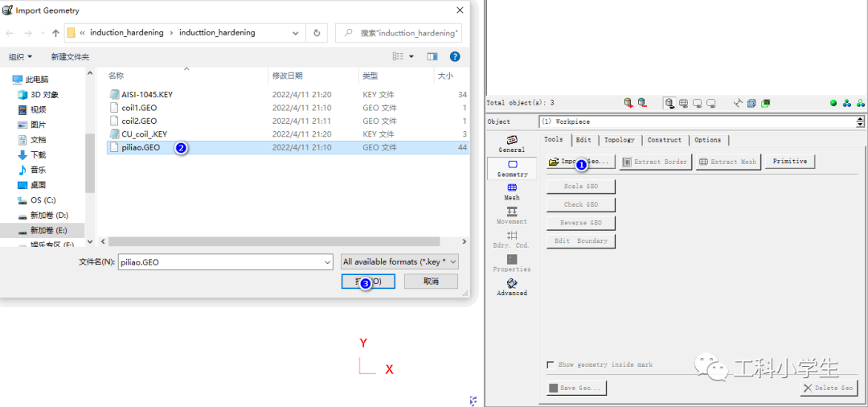Open the view options dropdown arrow
The height and width of the screenshot is (407, 868).
pyautogui.click(x=411, y=56)
